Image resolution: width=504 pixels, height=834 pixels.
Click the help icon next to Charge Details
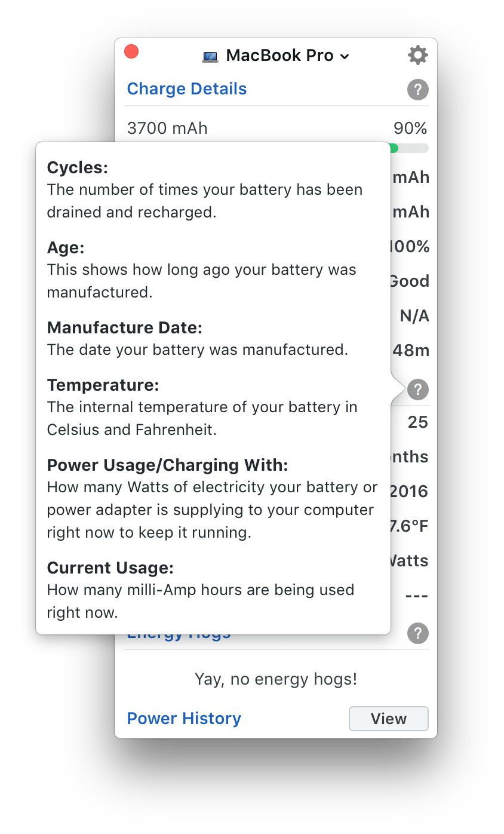417,90
